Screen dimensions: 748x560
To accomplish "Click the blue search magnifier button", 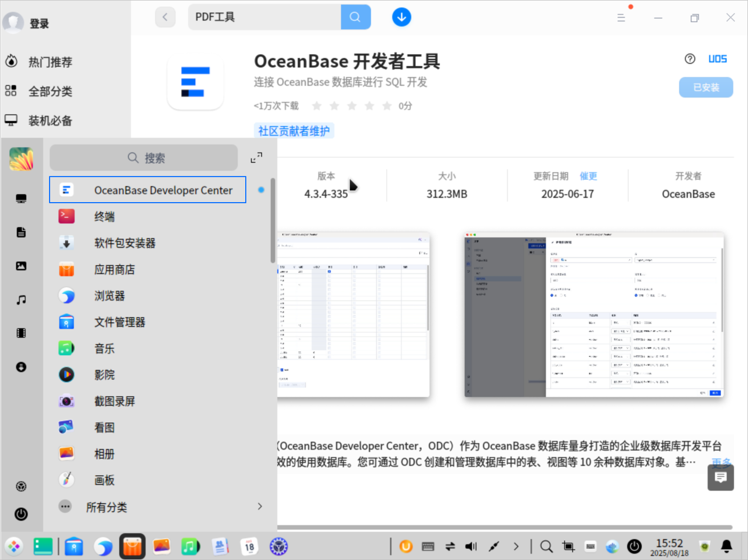I will (x=356, y=17).
